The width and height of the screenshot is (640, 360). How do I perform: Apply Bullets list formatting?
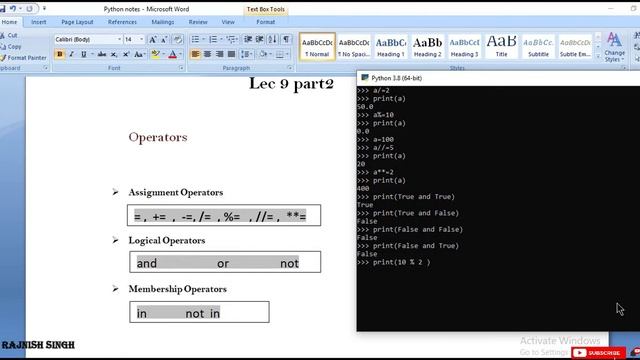196,39
